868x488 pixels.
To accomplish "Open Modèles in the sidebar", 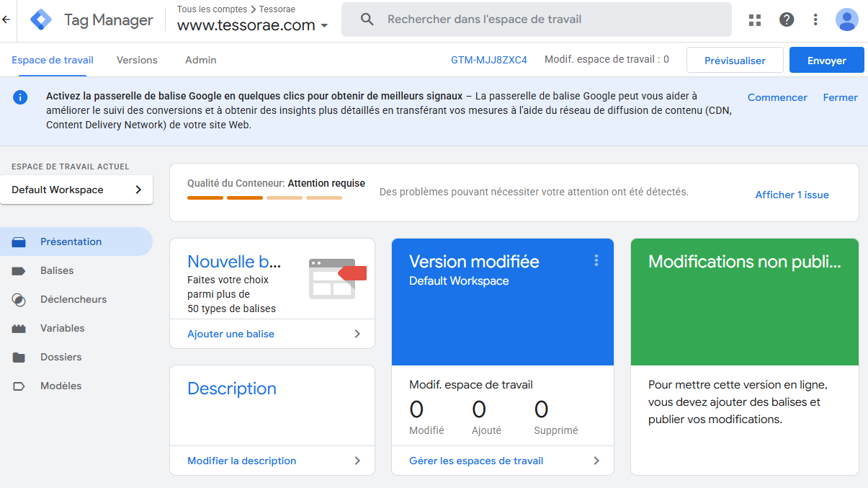I will 76,386.
